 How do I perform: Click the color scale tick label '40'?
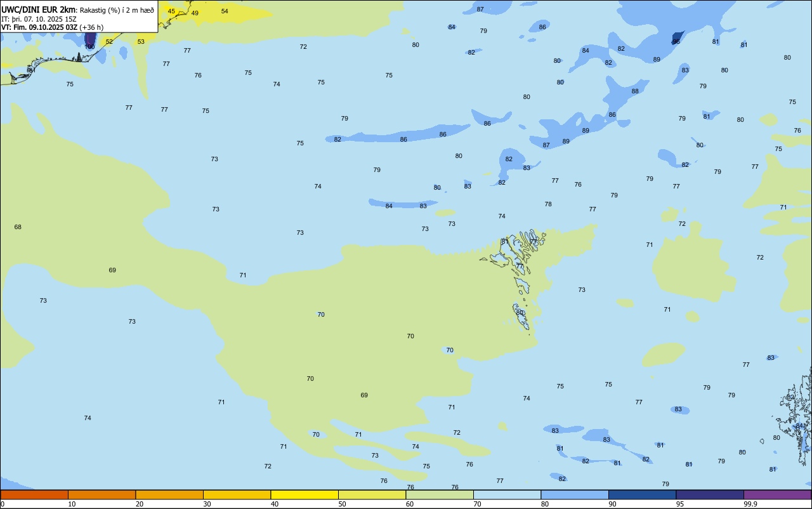click(275, 504)
